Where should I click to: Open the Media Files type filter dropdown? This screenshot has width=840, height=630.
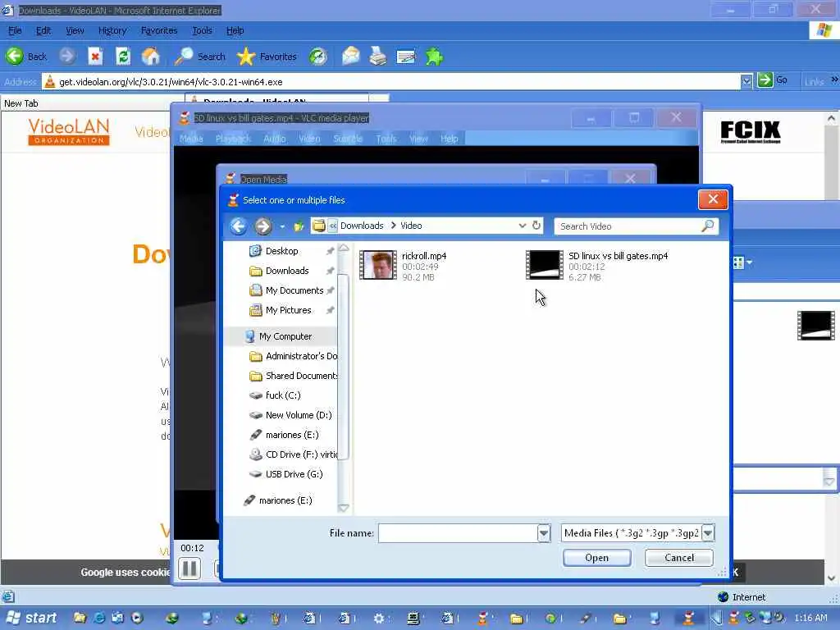tap(708, 533)
